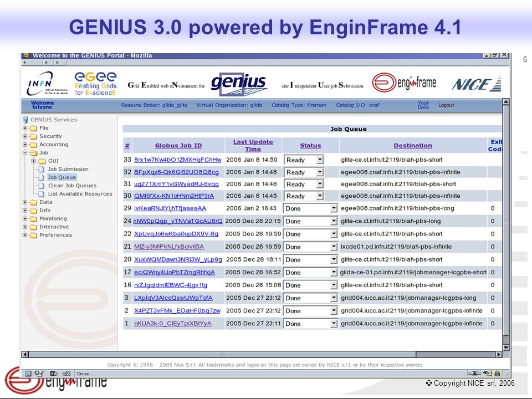Click the GUI folder icon
The height and width of the screenshot is (399, 532).
42,161
